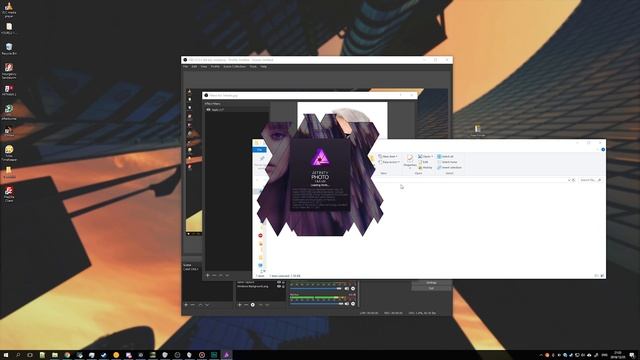The height and width of the screenshot is (360, 640).
Task: Open Recycle Bin desktop icon
Action: [x=9, y=49]
